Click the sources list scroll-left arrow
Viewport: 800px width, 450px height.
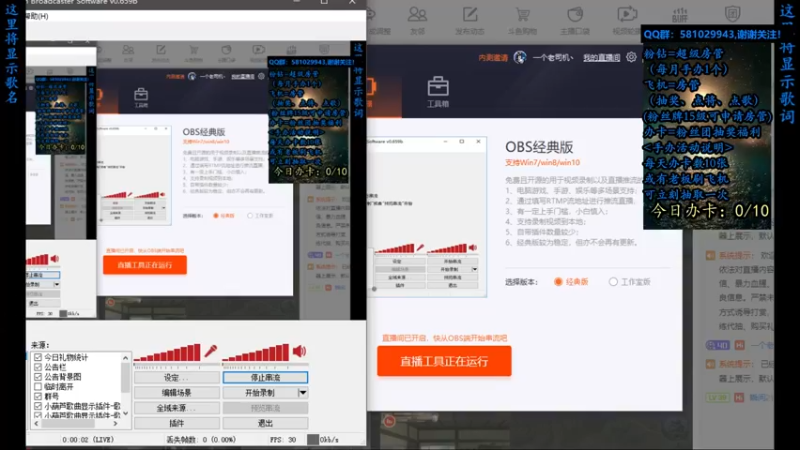click(36, 423)
